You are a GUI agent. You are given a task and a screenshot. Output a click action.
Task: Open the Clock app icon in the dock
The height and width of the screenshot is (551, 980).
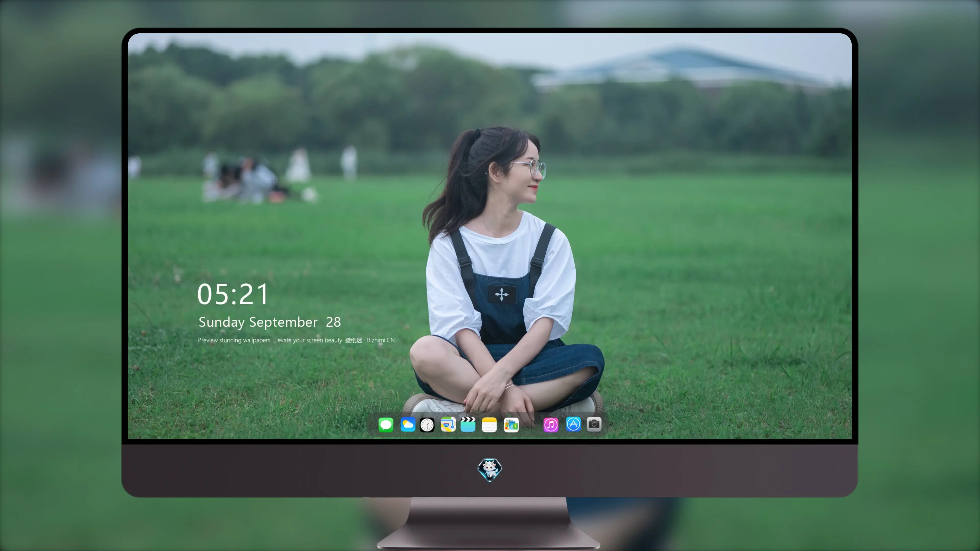pyautogui.click(x=427, y=425)
